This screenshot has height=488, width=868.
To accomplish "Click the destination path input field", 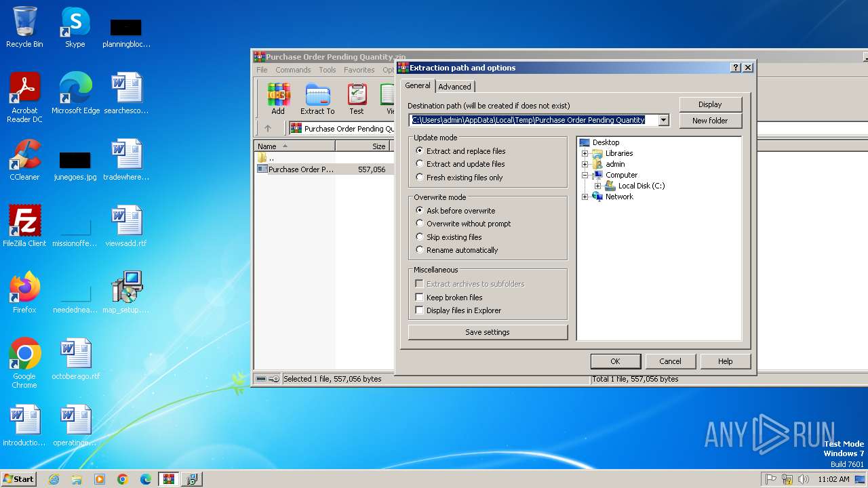I will tap(534, 120).
